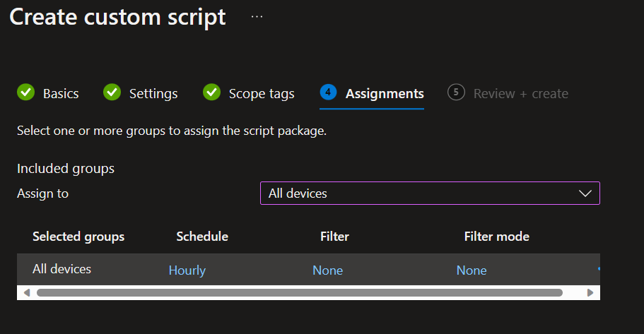Switch to the Settings step tab
Viewport: 644px width, 334px height.
(x=153, y=94)
